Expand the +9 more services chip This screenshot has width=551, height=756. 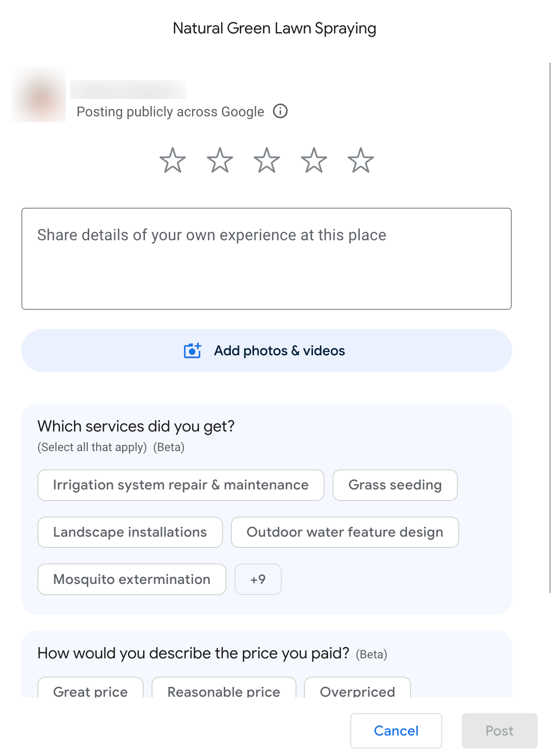[x=258, y=579]
